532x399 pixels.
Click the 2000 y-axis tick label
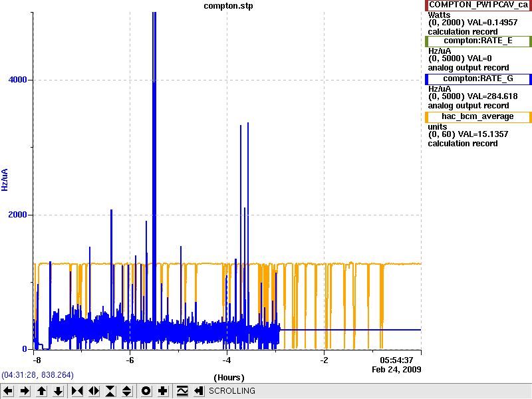(17, 215)
